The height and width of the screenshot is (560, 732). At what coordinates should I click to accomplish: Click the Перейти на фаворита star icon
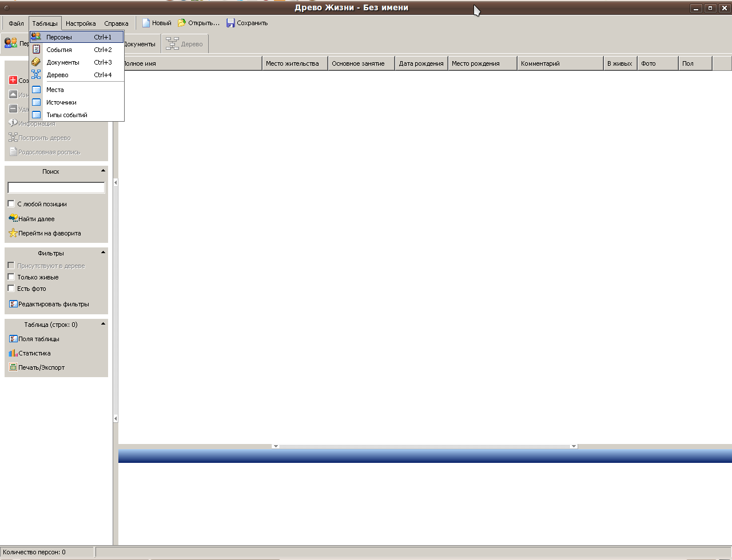point(13,233)
